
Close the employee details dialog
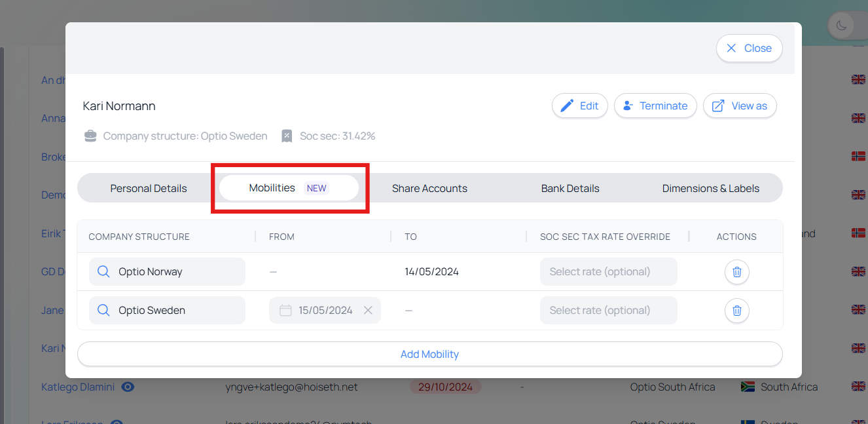[x=749, y=48]
